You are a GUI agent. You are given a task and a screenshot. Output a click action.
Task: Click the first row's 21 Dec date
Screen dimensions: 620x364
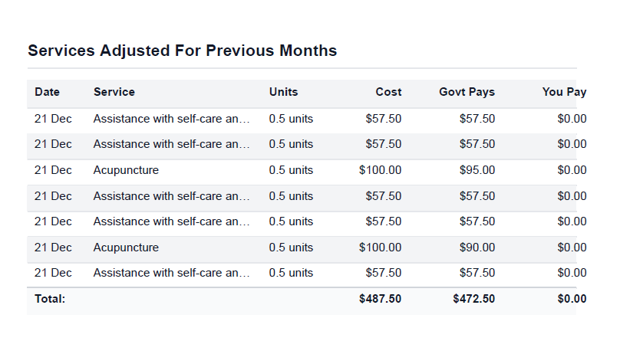(53, 119)
